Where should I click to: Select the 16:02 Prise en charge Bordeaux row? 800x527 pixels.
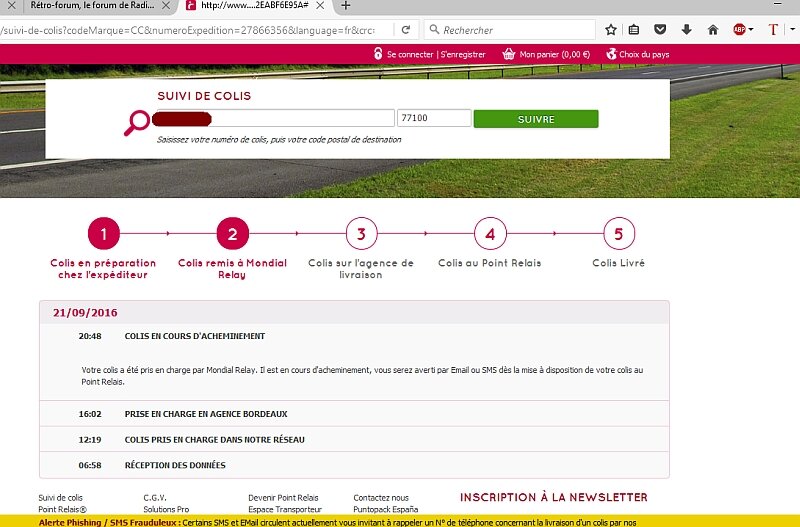click(354, 414)
